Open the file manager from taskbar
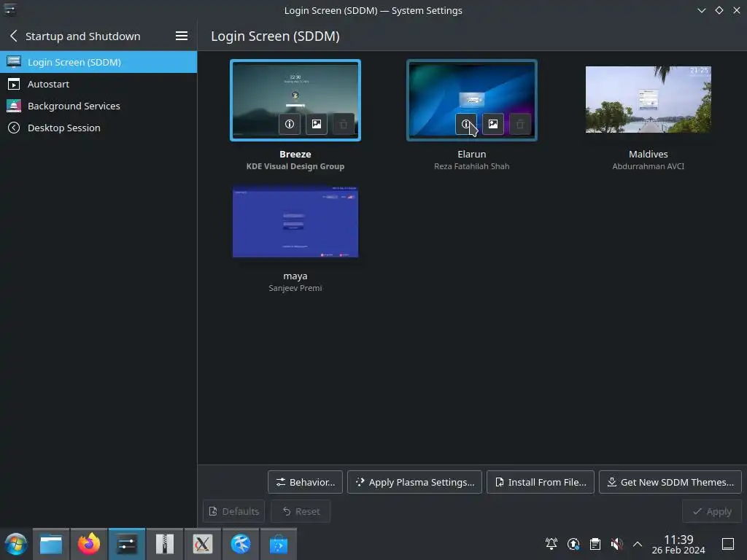This screenshot has height=560, width=747. tap(51, 544)
